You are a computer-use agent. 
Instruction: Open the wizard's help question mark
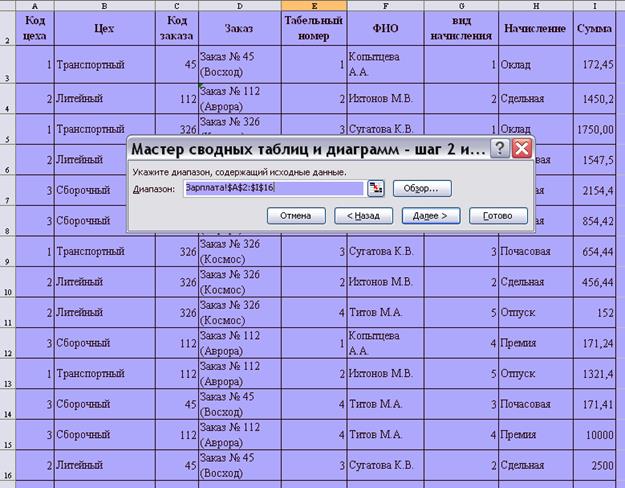pyautogui.click(x=499, y=148)
